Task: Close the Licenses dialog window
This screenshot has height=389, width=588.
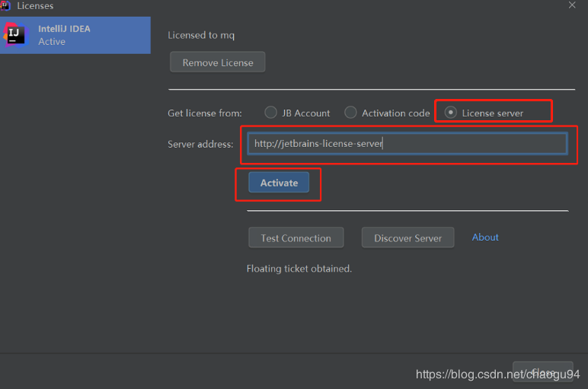Action: tap(572, 5)
